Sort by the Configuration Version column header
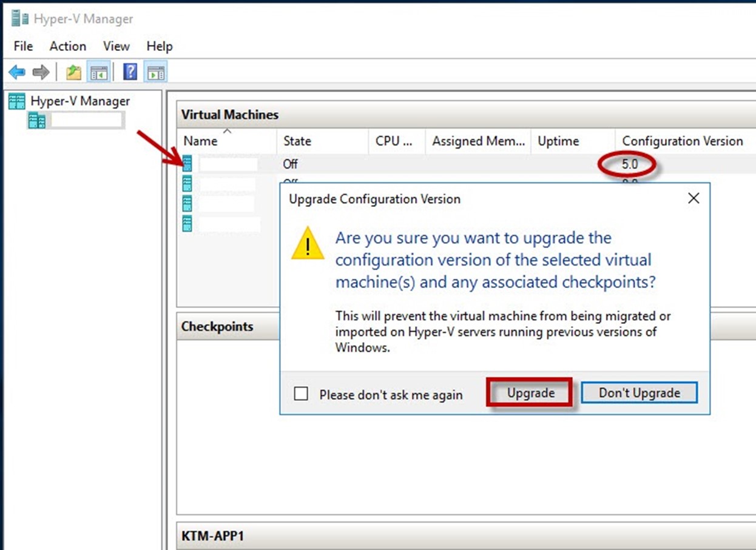The height and width of the screenshot is (550, 756). tap(685, 141)
